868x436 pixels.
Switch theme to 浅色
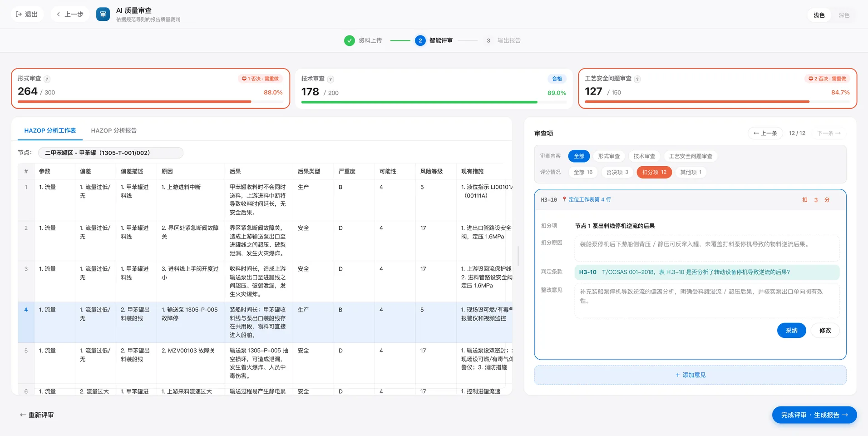819,15
